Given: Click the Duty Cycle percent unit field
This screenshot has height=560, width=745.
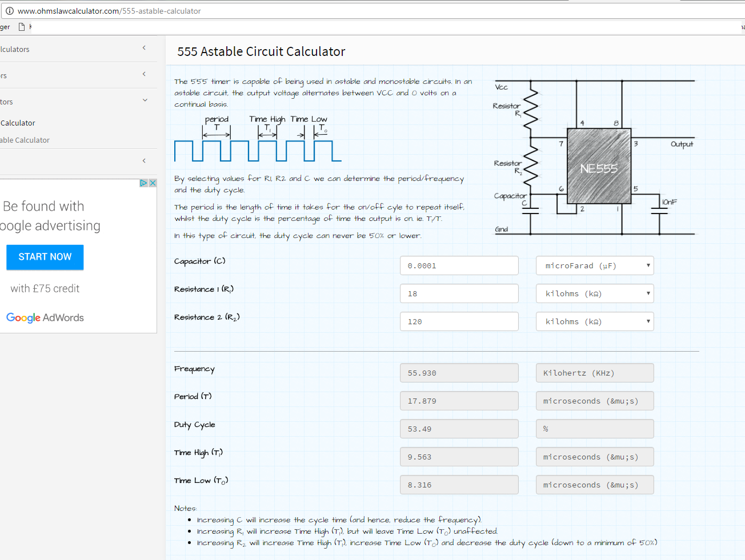Looking at the screenshot, I should click(595, 429).
